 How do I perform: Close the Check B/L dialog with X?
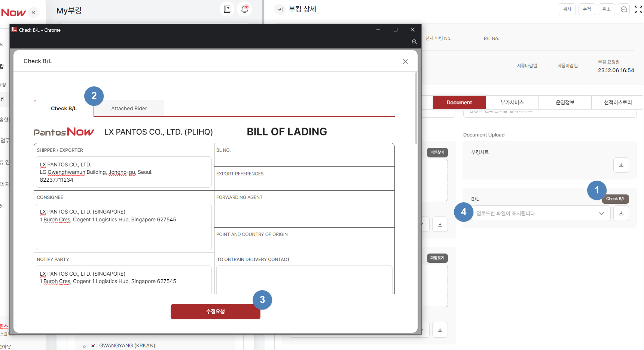coord(405,61)
